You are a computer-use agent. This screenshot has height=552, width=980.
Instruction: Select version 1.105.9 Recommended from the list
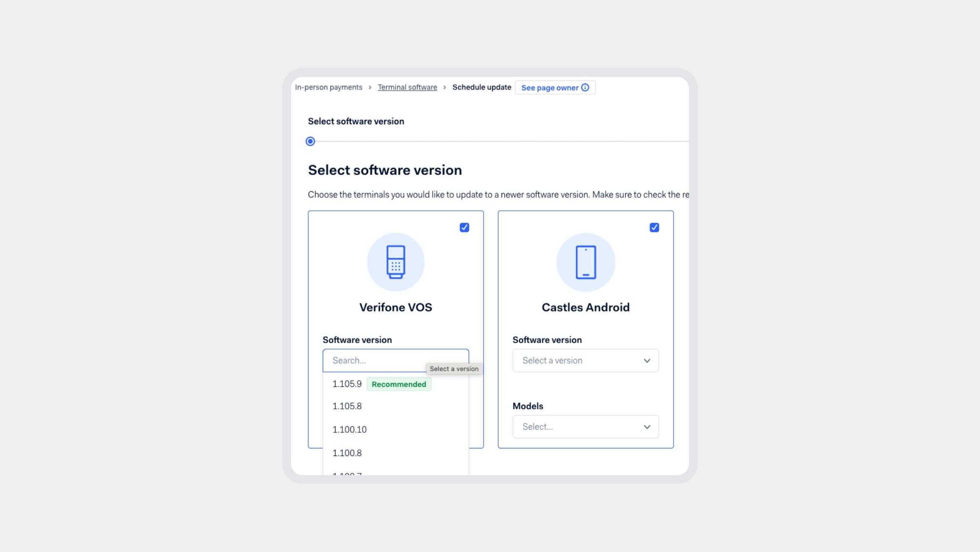click(x=347, y=384)
